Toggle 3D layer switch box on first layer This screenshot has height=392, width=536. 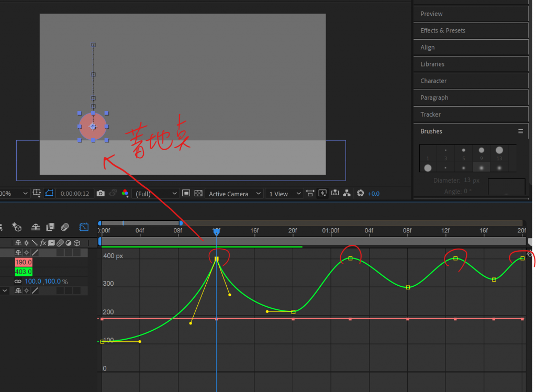click(77, 253)
